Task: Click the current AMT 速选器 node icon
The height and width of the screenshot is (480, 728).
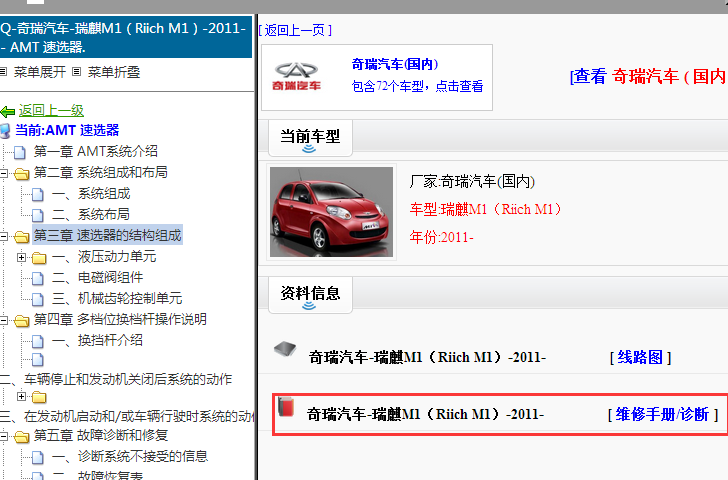Action: (5, 131)
